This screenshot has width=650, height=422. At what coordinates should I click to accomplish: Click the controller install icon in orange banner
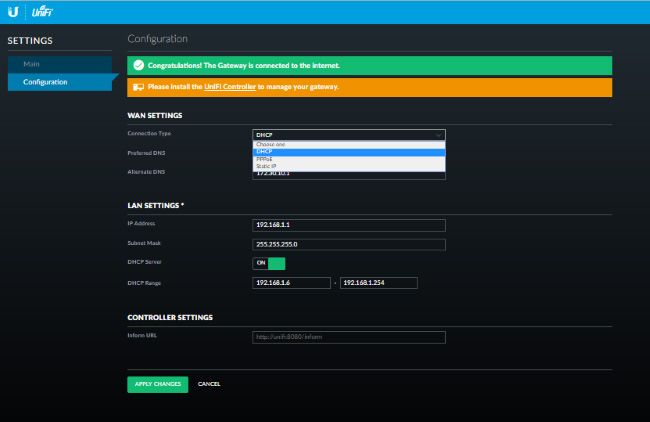(138, 87)
